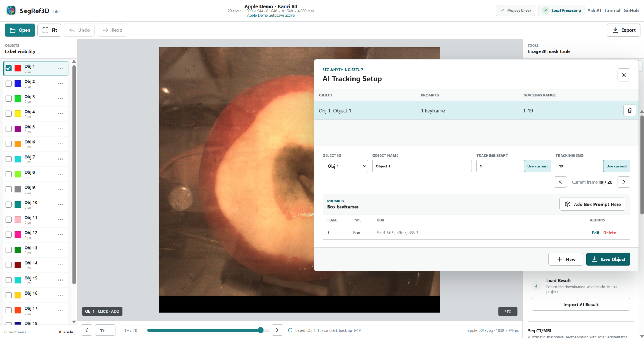Step to previous slice in bottom bar
Image resolution: width=644 pixels, height=338 pixels.
tap(86, 330)
